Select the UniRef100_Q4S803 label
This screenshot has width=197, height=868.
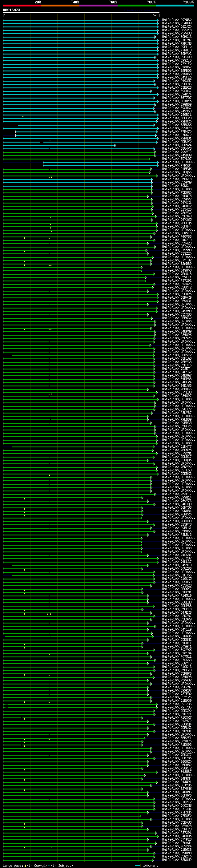(x=176, y=271)
